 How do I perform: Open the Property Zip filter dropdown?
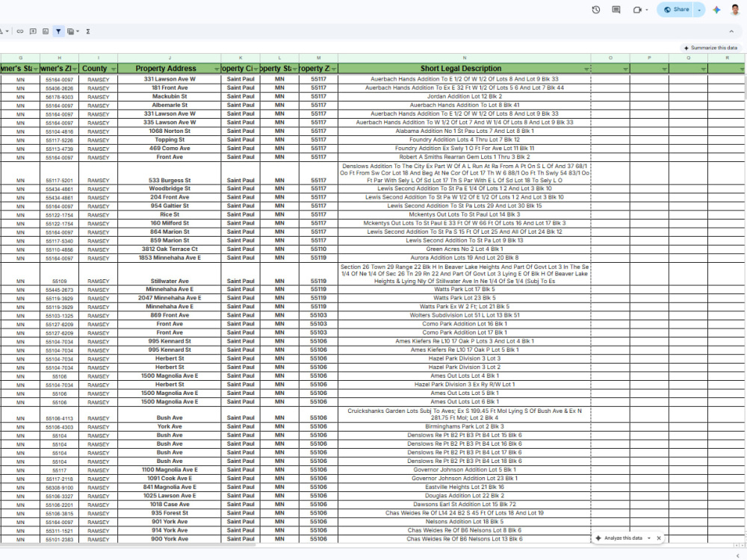(x=333, y=69)
